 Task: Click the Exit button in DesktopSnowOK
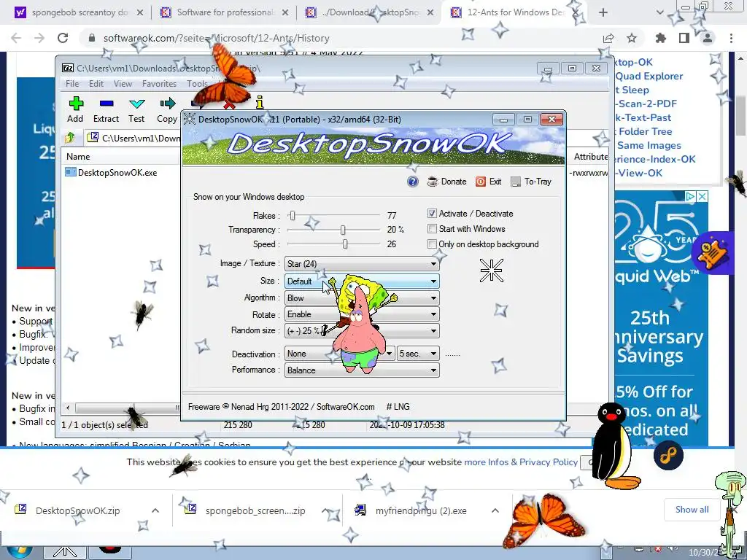pos(488,182)
